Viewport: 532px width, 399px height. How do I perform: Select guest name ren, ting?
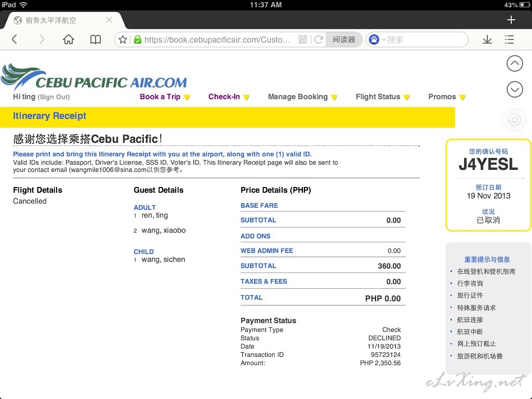[155, 216]
